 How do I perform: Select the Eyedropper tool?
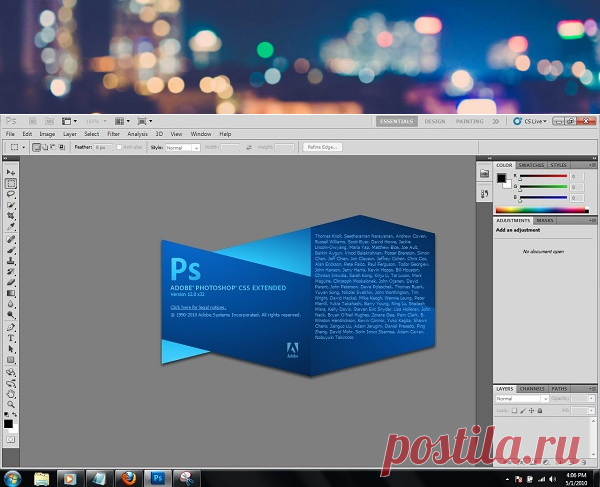tap(11, 226)
